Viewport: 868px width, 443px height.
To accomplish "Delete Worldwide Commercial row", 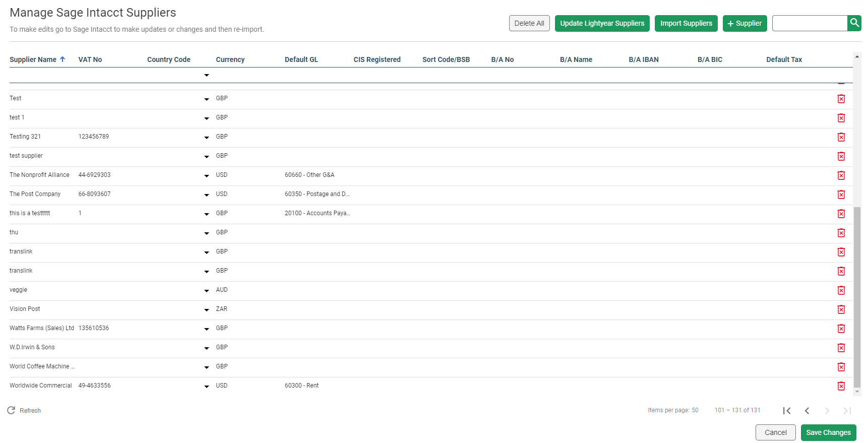I will (841, 386).
